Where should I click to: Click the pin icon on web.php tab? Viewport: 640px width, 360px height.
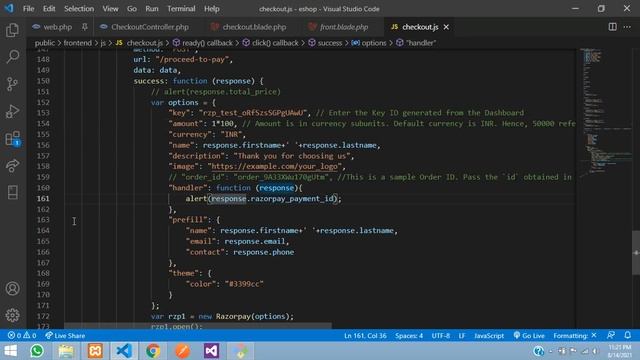tap(84, 27)
